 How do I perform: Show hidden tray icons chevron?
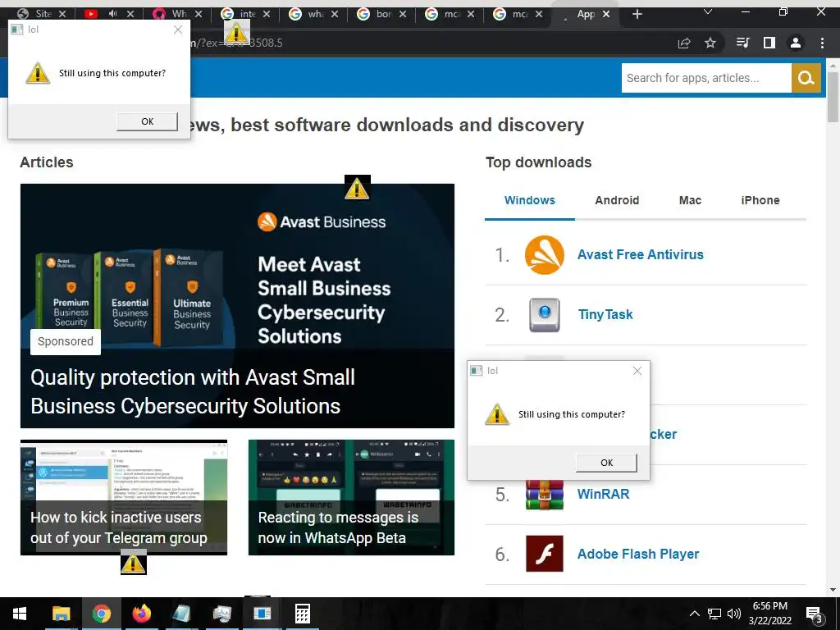(694, 614)
